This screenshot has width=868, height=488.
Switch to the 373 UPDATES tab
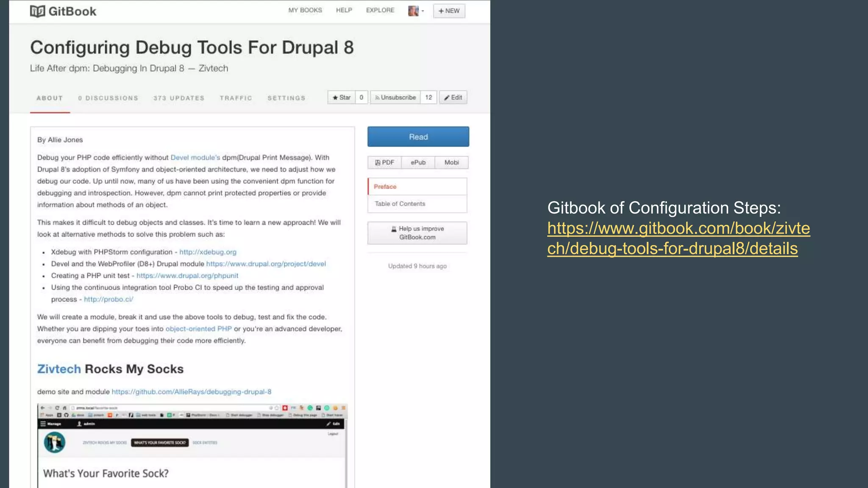click(x=179, y=98)
